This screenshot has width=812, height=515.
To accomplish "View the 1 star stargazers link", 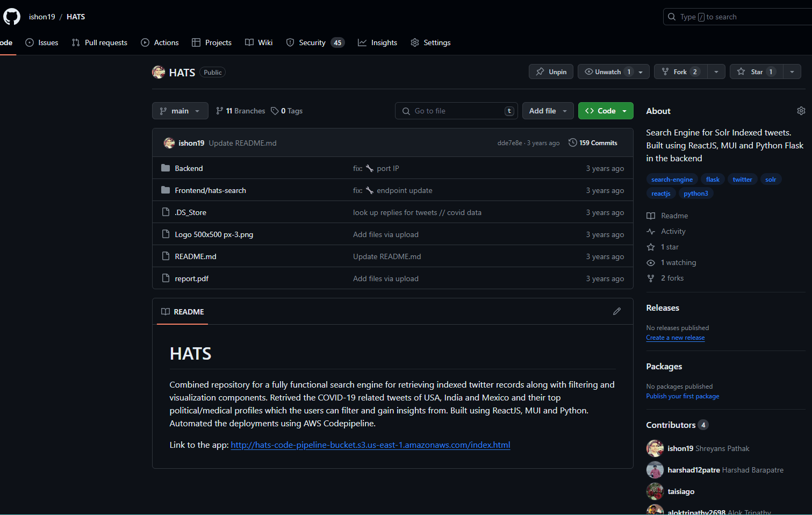I will pos(663,247).
